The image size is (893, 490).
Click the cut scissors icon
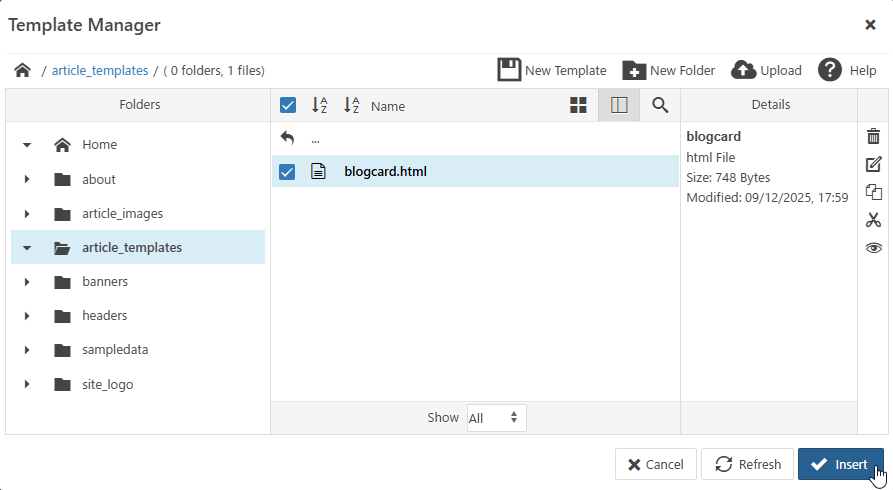click(x=873, y=220)
